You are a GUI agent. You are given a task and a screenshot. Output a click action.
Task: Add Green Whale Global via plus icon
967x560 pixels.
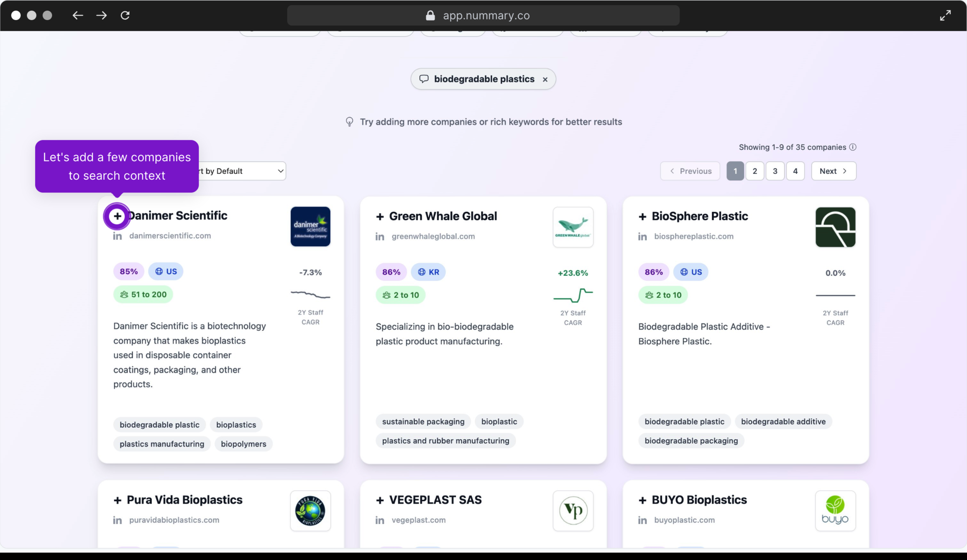(380, 217)
